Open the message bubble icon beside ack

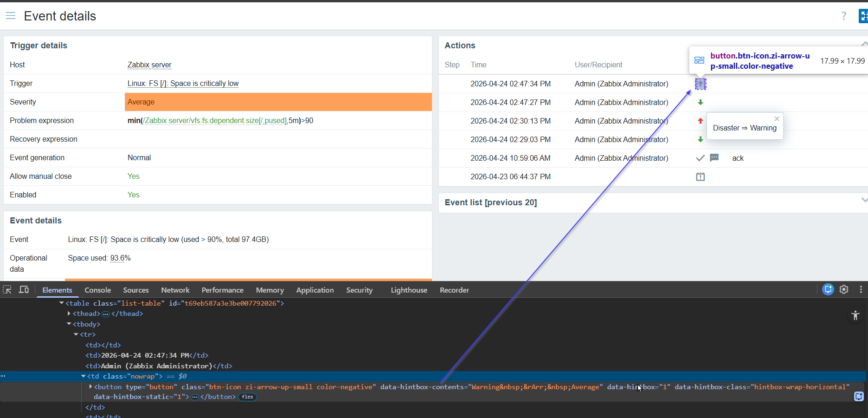(714, 158)
